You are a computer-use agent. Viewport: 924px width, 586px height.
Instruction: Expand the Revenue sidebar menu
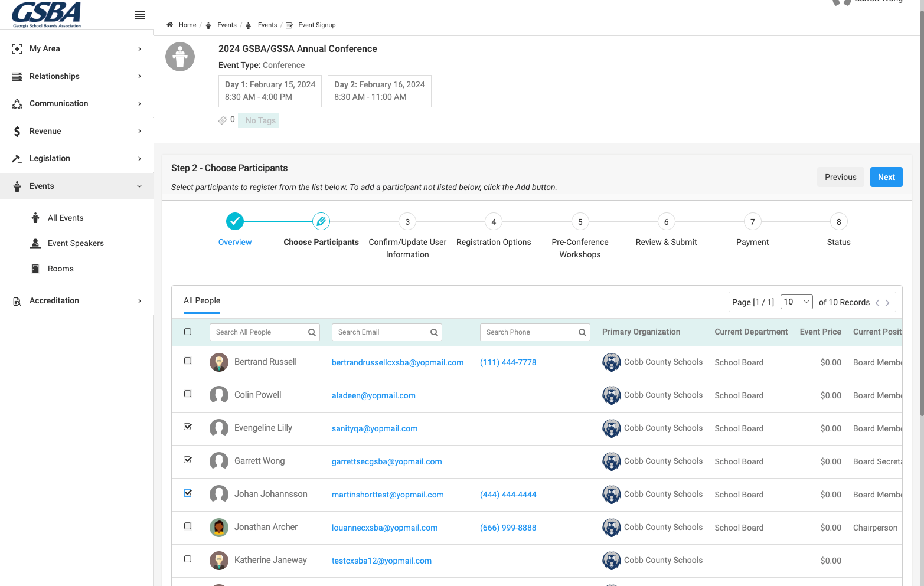(x=77, y=131)
